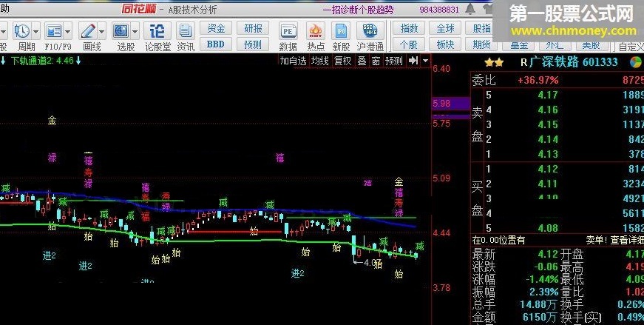Click the 研报 research report button
The width and height of the screenshot is (644, 325).
[253, 28]
